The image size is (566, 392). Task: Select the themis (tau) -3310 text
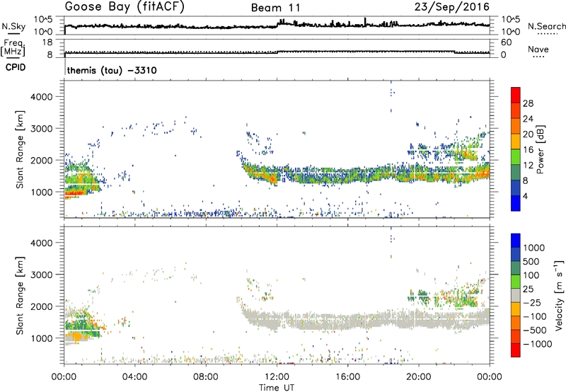click(x=112, y=70)
